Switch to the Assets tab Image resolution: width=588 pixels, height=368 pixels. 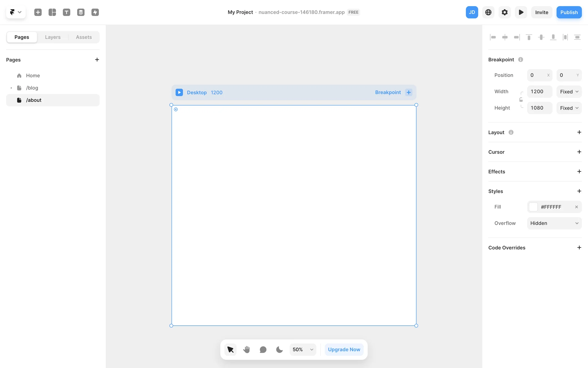pyautogui.click(x=84, y=37)
